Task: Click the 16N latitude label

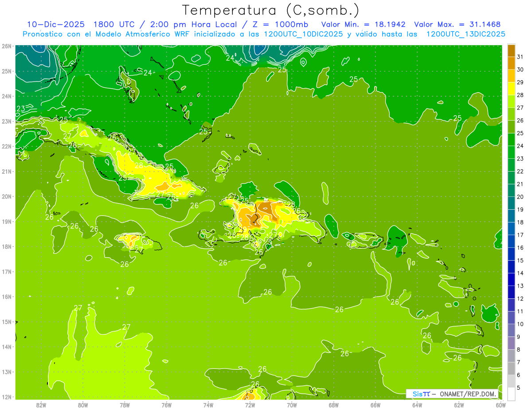Action: point(6,297)
